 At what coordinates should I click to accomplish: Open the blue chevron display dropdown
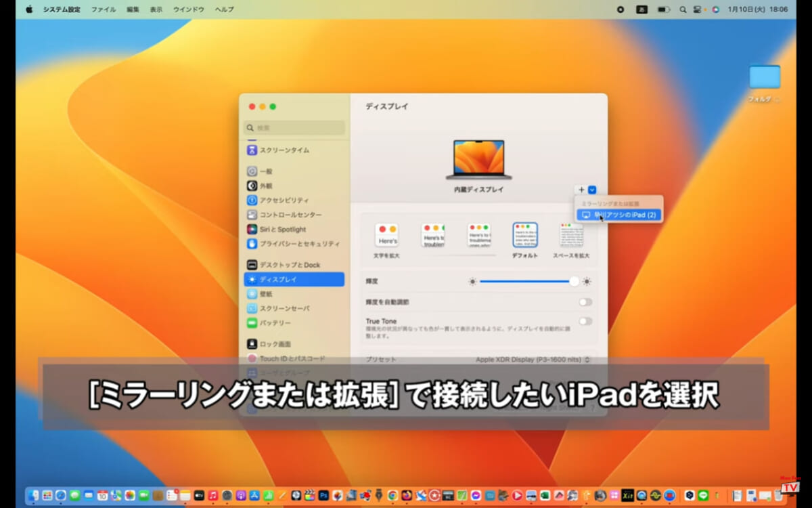(592, 190)
